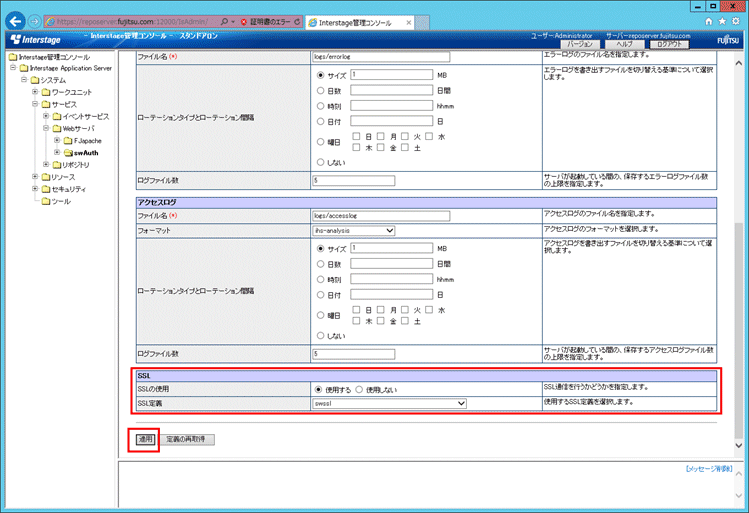Click the browser forward arrow button
The image size is (749, 513).
[x=34, y=21]
